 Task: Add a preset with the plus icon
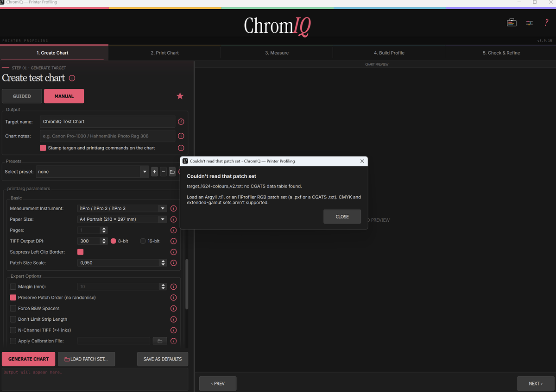(x=155, y=172)
